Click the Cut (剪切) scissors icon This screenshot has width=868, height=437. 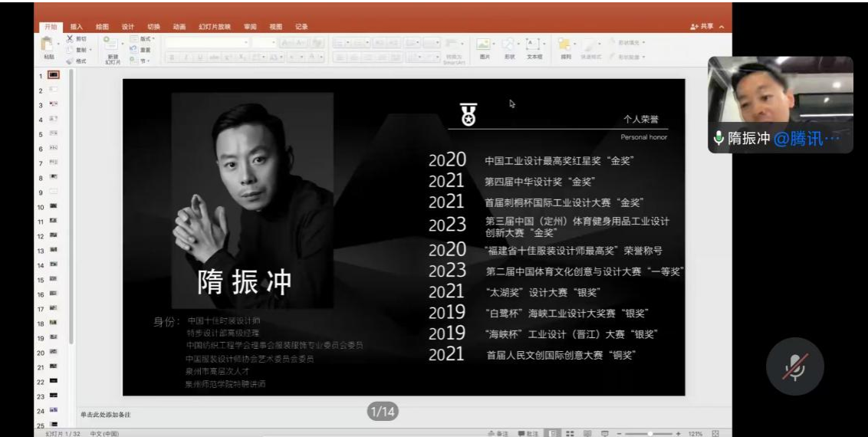71,38
